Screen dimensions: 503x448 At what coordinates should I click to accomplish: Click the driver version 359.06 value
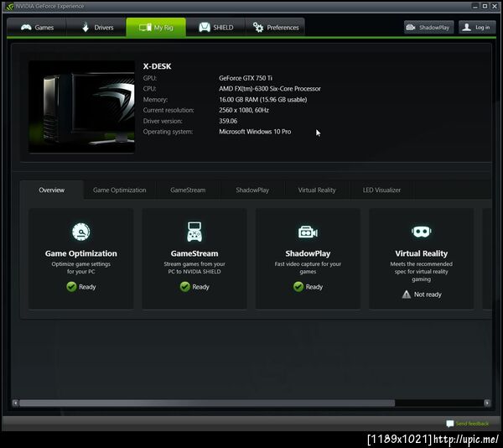click(228, 121)
